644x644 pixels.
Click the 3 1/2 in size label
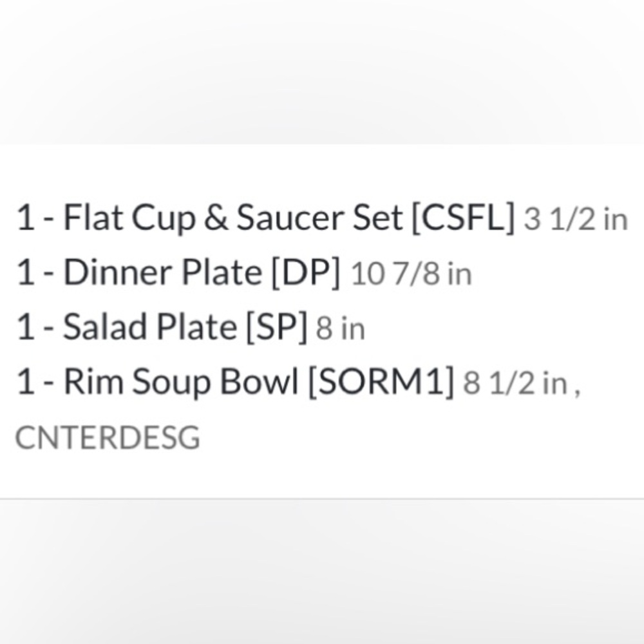coord(576,220)
